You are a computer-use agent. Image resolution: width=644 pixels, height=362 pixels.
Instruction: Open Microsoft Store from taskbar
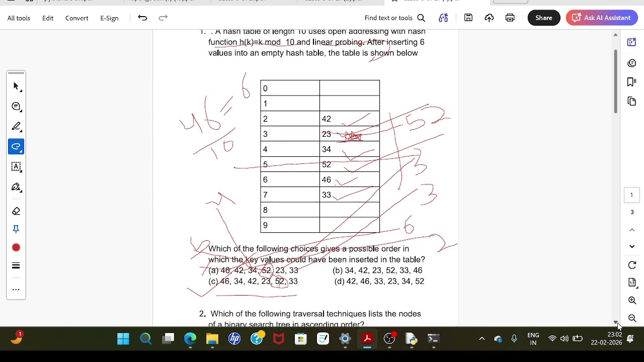coord(301,339)
